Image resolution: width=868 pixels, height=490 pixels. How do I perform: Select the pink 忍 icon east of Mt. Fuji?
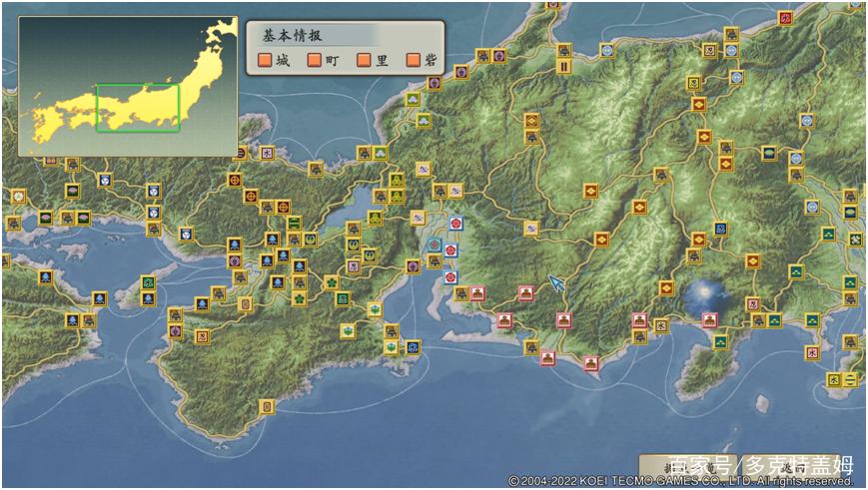(x=752, y=303)
